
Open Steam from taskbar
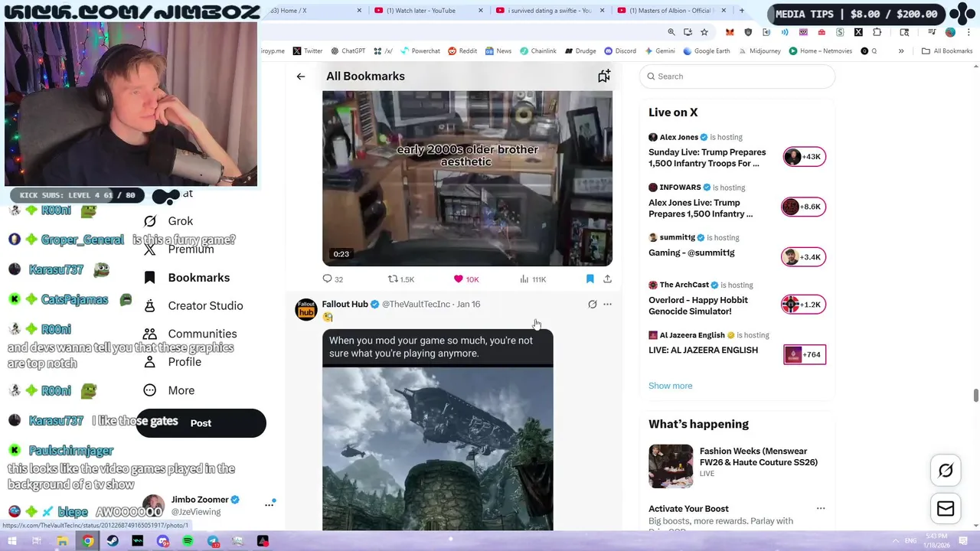pyautogui.click(x=113, y=541)
